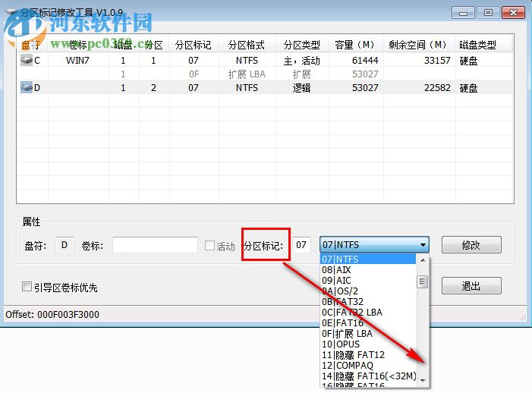Click the 盘符 field showing D
Viewport: 532px width, 393px height.
[x=65, y=245]
